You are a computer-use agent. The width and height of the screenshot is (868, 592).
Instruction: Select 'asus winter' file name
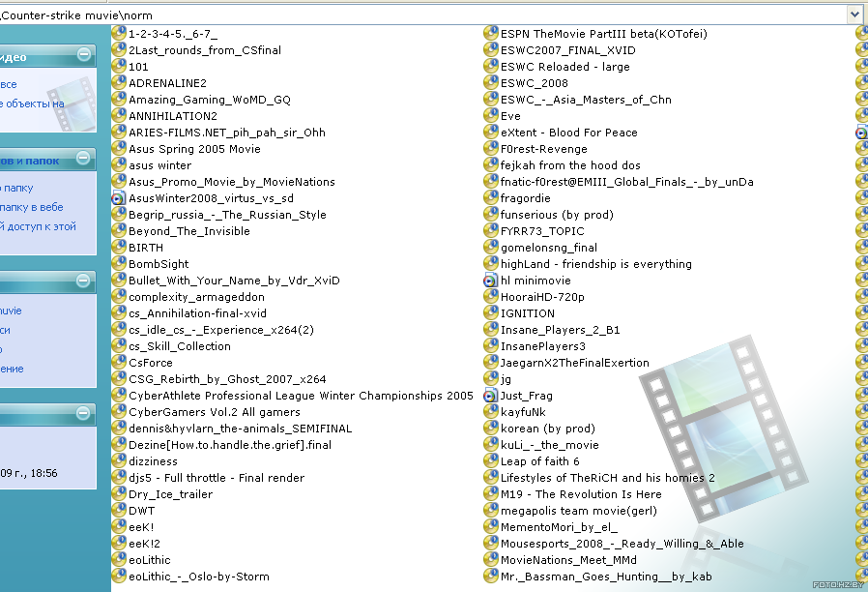(160, 165)
